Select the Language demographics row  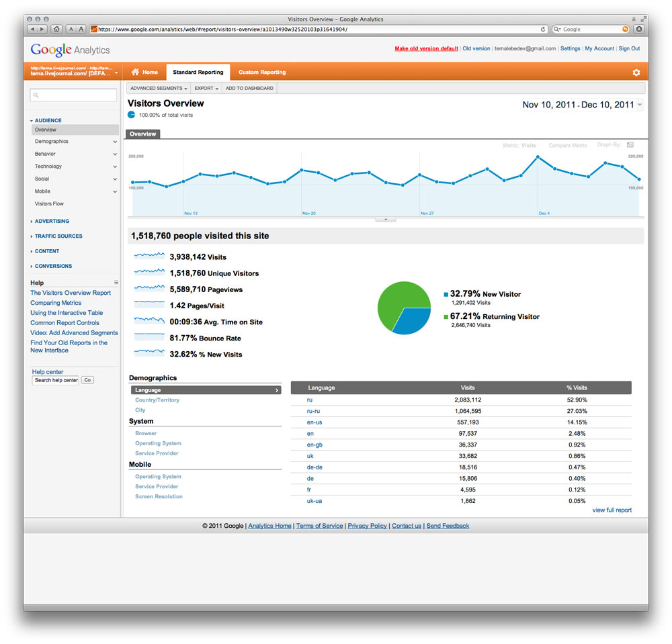pyautogui.click(x=206, y=390)
